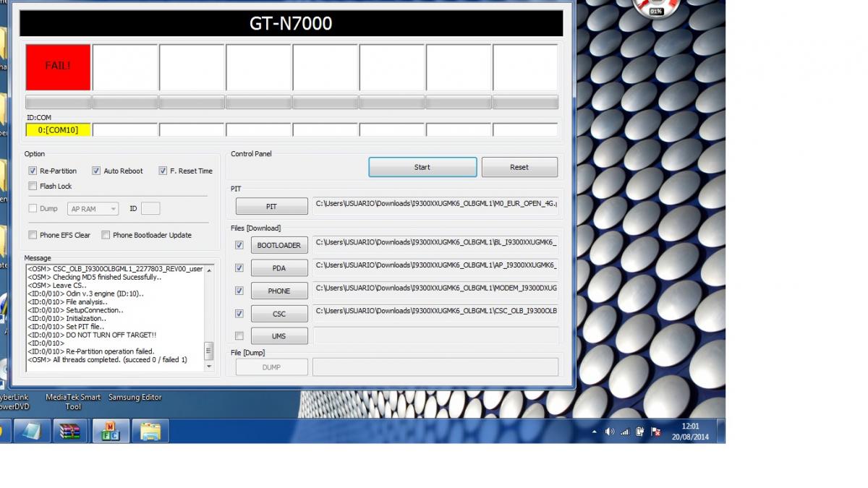Pick a modem file with the PHONE button
The width and height of the screenshot is (868, 488).
[x=279, y=291]
